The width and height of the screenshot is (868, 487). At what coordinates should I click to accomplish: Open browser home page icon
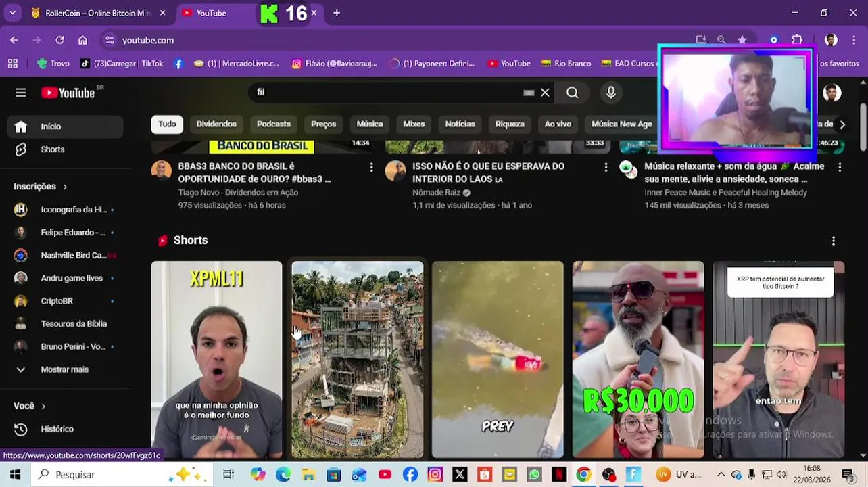(82, 40)
